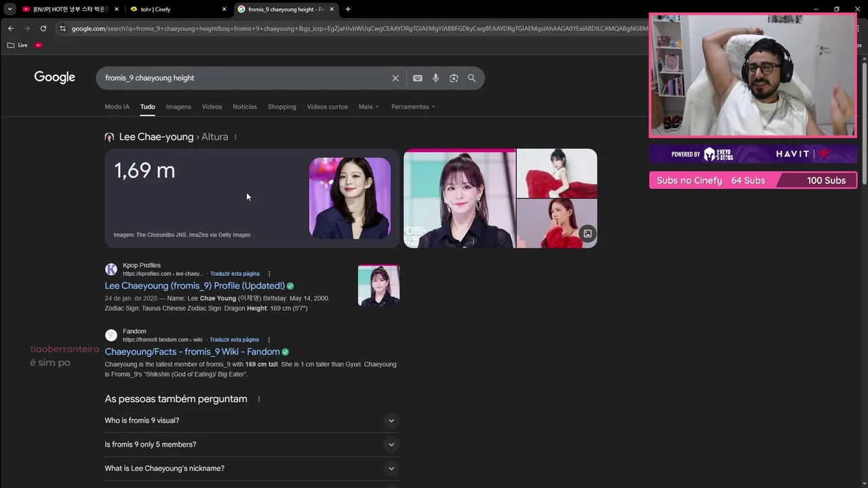Open bottom-right red dress image

coord(557,224)
